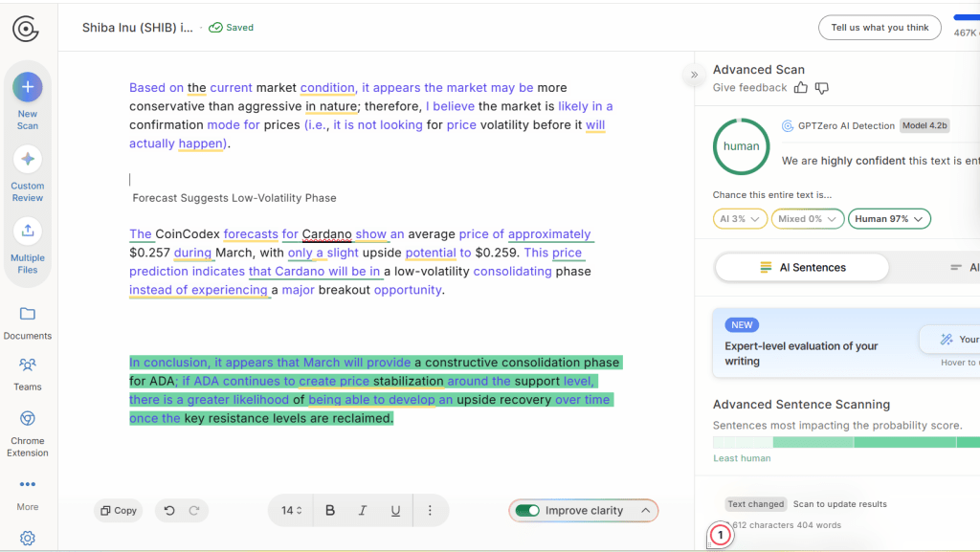Click heading Forecast Suggests Low-Volatility Phase
The width and height of the screenshot is (980, 552).
point(234,198)
